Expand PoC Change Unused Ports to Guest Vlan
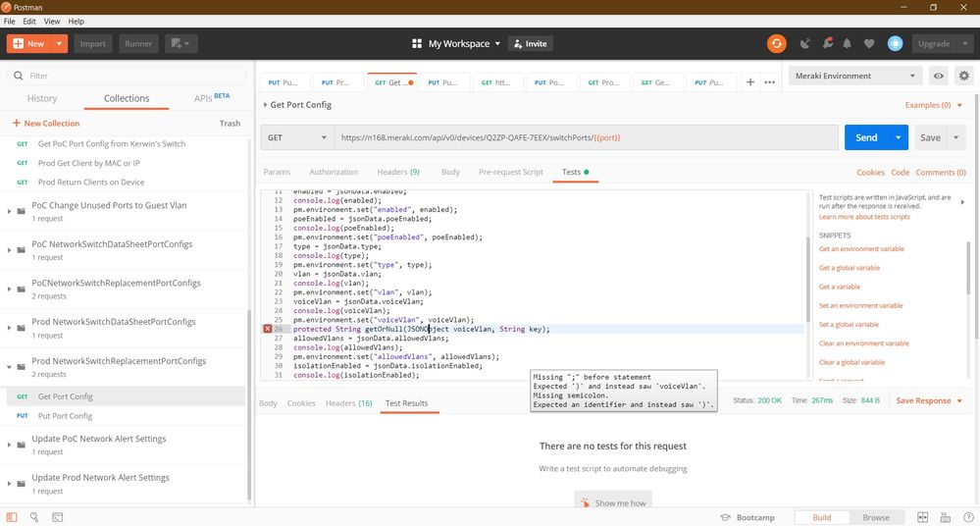Image resolution: width=980 pixels, height=526 pixels. click(x=9, y=211)
